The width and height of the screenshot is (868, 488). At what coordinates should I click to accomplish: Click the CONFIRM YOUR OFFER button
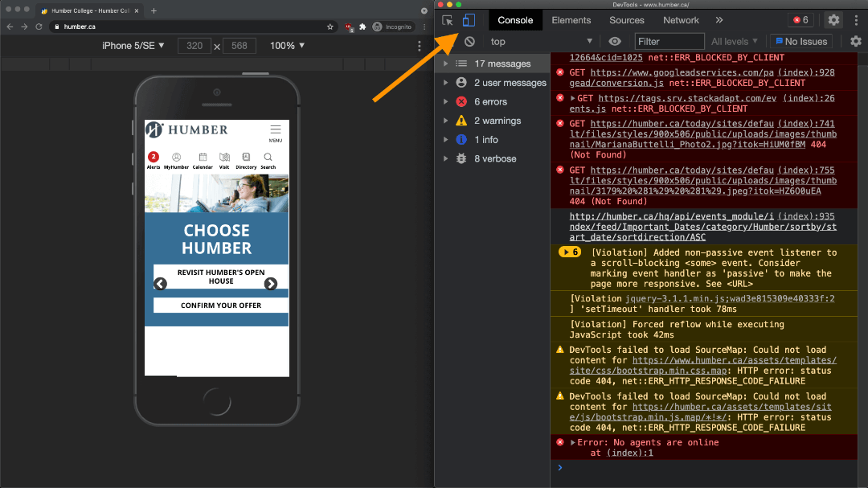pos(220,306)
